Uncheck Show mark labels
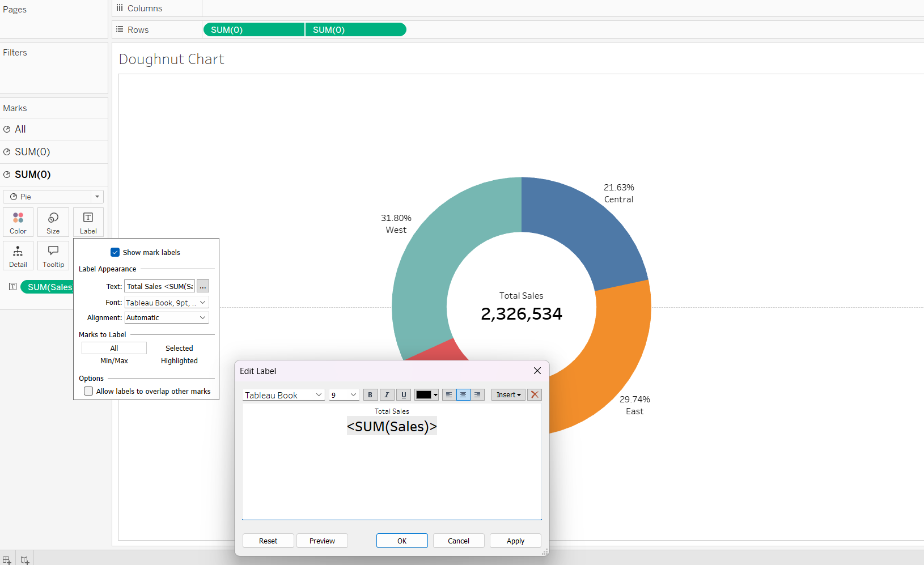 tap(115, 253)
